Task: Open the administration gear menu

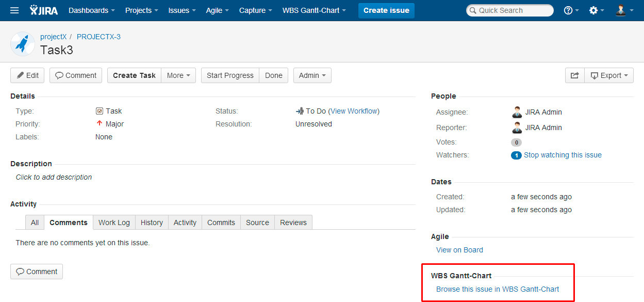Action: point(596,10)
